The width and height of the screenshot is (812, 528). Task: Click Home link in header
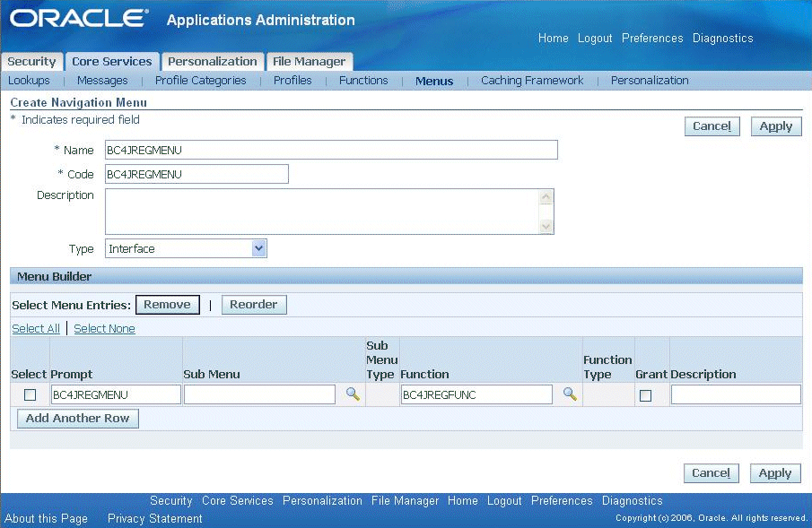pos(553,38)
